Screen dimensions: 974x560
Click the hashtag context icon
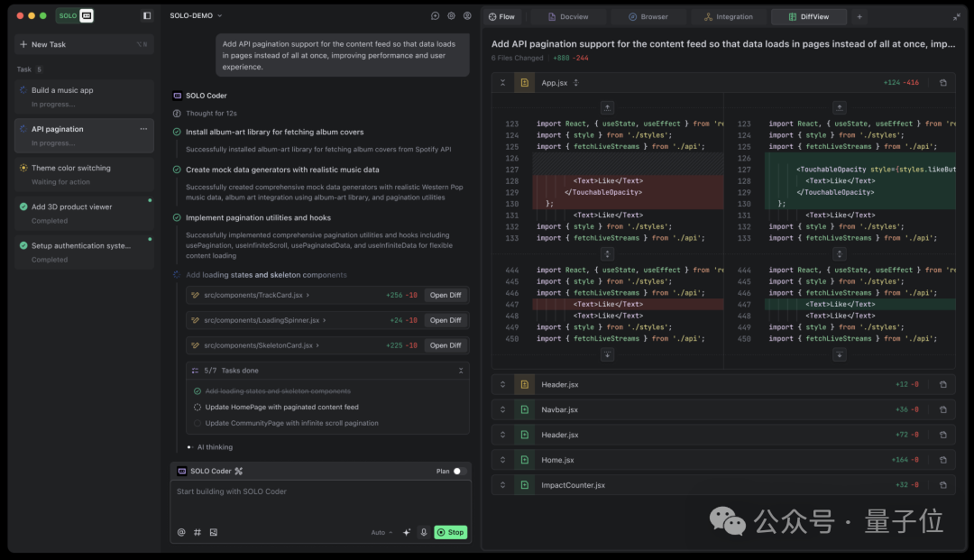pos(198,532)
